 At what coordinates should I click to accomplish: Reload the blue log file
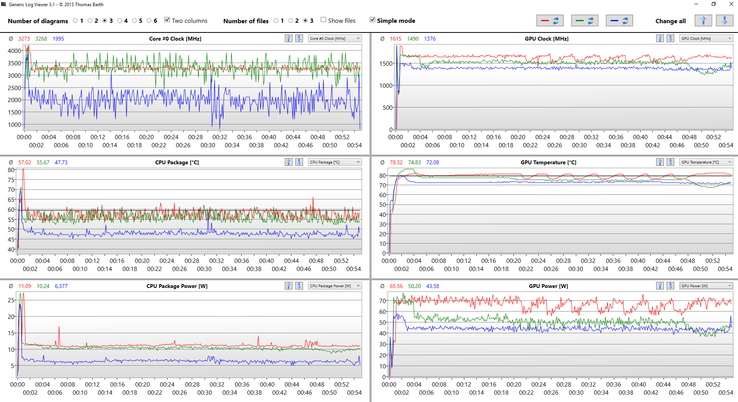coord(619,21)
